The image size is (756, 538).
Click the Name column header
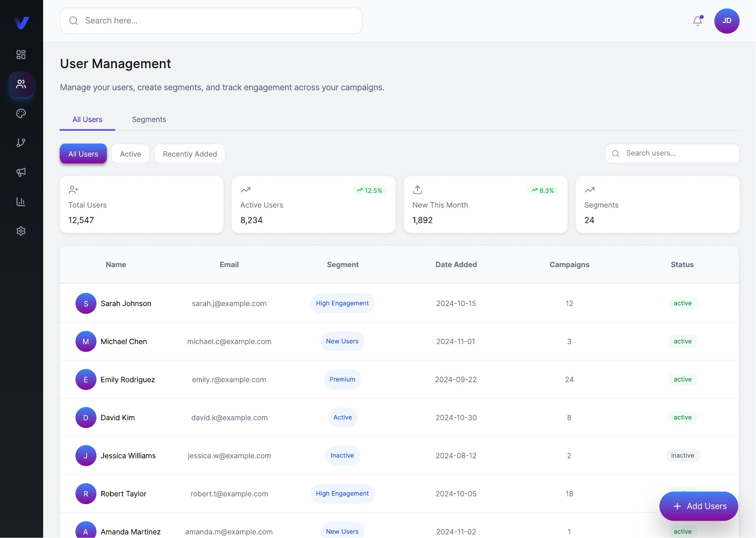(116, 265)
